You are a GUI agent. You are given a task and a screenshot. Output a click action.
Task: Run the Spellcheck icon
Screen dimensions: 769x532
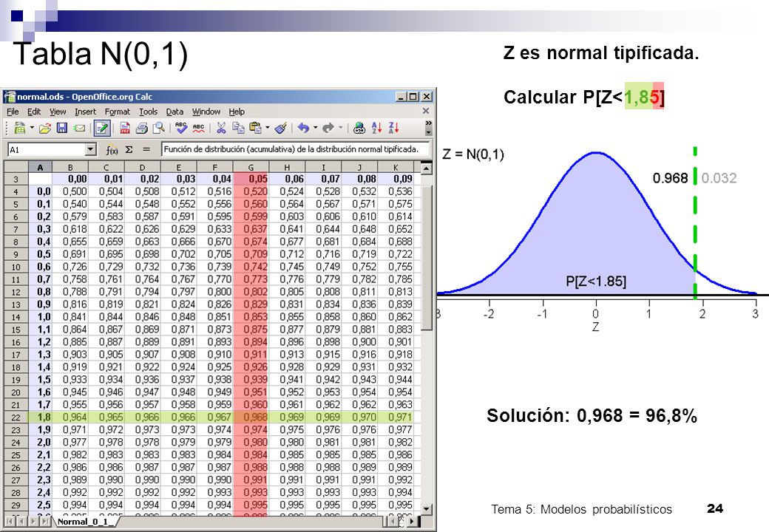(x=181, y=129)
